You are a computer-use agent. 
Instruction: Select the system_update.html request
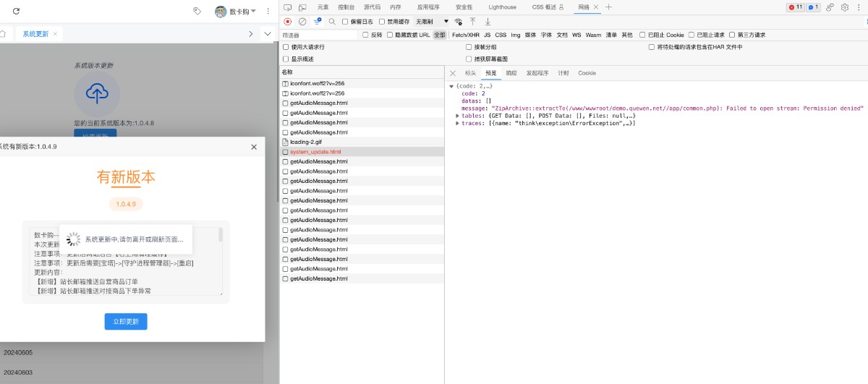(315, 152)
